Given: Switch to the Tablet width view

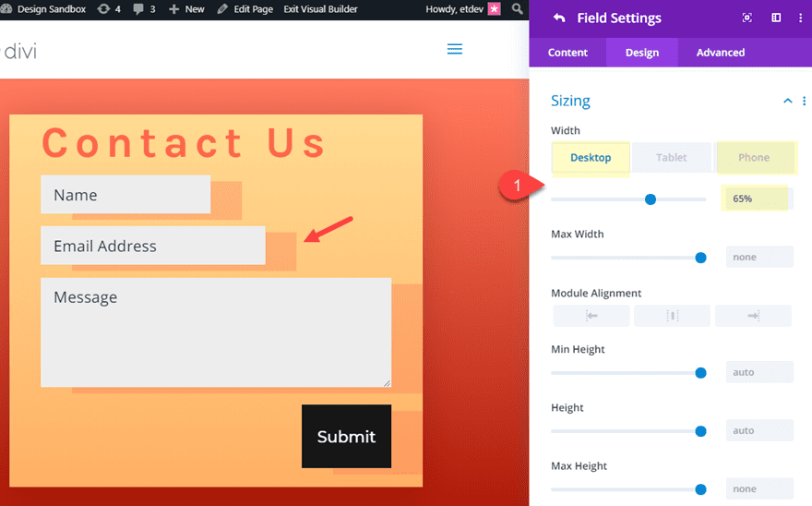Looking at the screenshot, I should [x=671, y=158].
